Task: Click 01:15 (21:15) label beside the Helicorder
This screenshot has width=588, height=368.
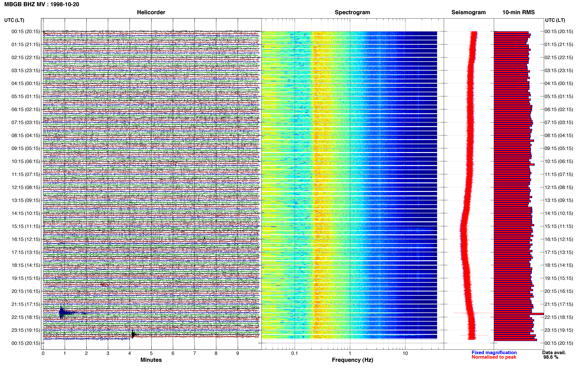Action: [26, 45]
